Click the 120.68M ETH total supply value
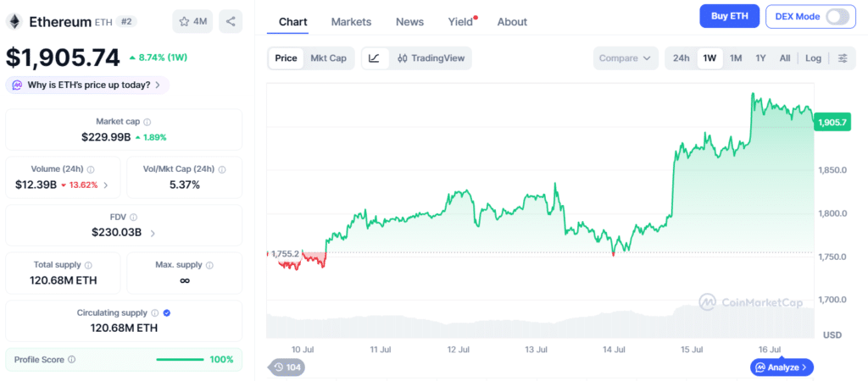The image size is (868, 381). [x=63, y=280]
